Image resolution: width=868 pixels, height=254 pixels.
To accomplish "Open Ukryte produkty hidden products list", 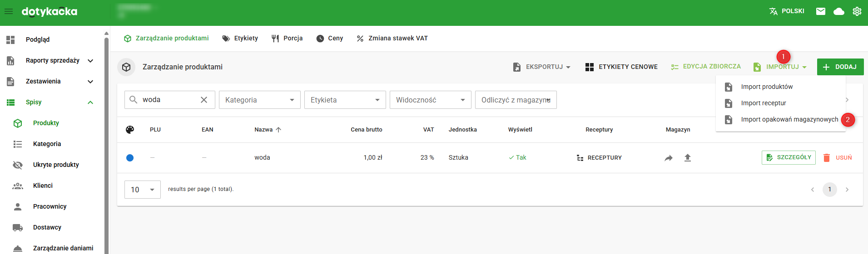I will click(56, 165).
